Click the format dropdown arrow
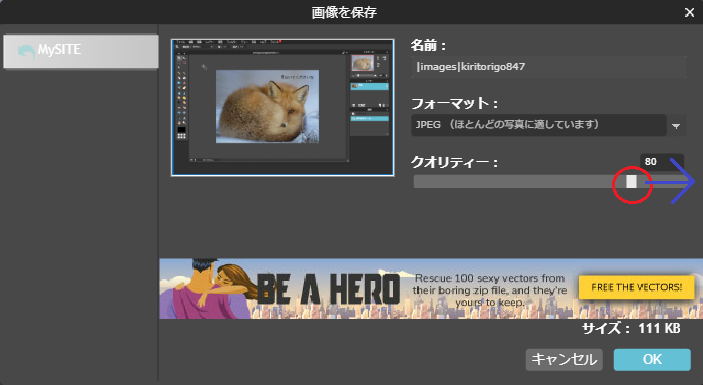This screenshot has height=385, width=703. point(676,126)
